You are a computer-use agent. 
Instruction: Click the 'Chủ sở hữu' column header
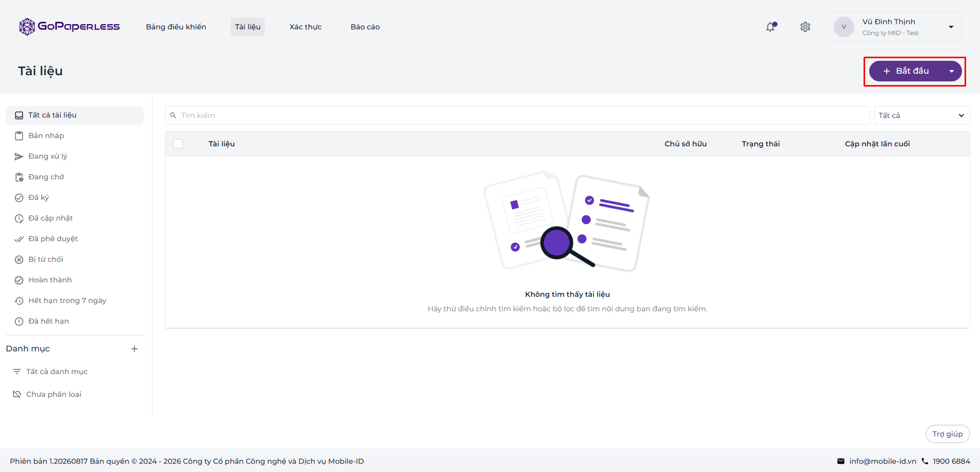(685, 144)
